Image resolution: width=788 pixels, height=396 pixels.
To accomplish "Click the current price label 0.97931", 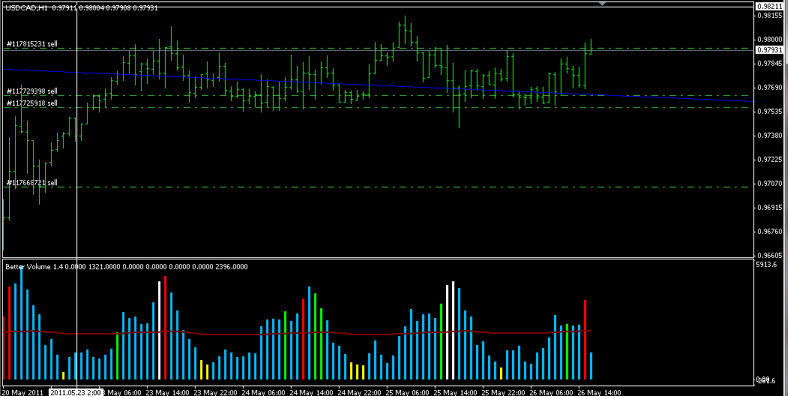I will (x=769, y=50).
